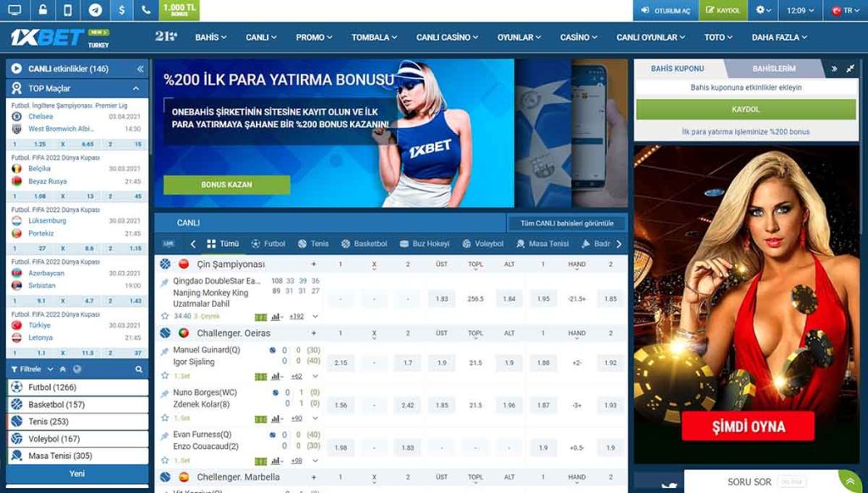The image size is (868, 493).
Task: Show next sports in live tab strip
Action: click(x=619, y=244)
